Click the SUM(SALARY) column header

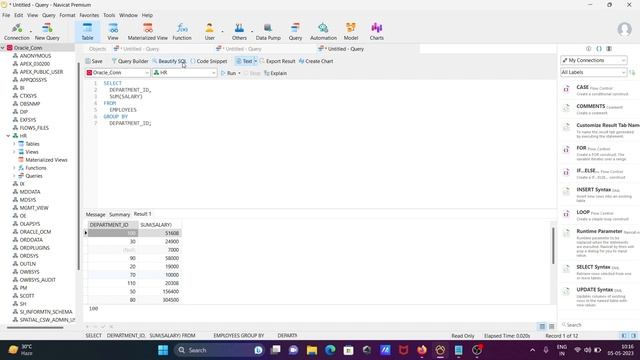click(160, 225)
